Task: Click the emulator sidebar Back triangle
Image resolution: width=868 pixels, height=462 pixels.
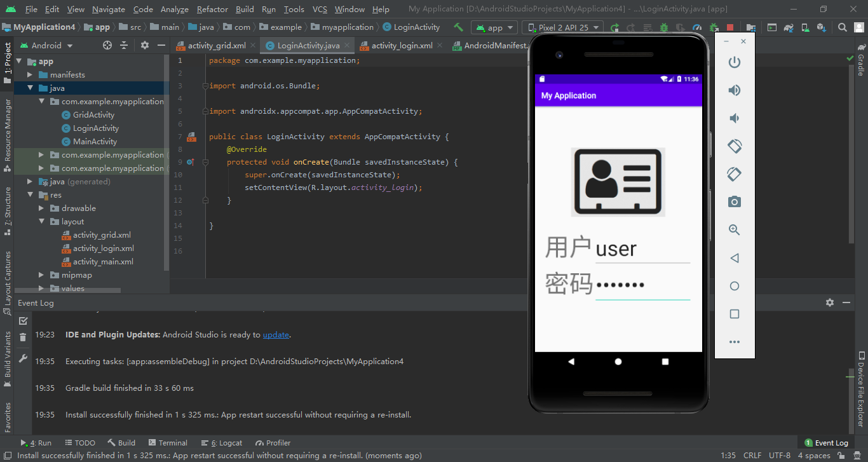Action: (x=735, y=258)
